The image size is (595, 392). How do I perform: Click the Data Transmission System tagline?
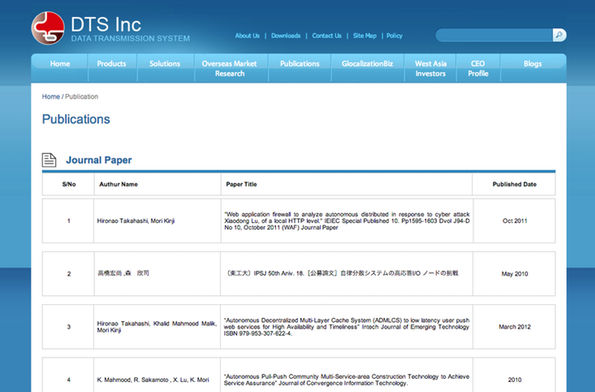pos(131,38)
